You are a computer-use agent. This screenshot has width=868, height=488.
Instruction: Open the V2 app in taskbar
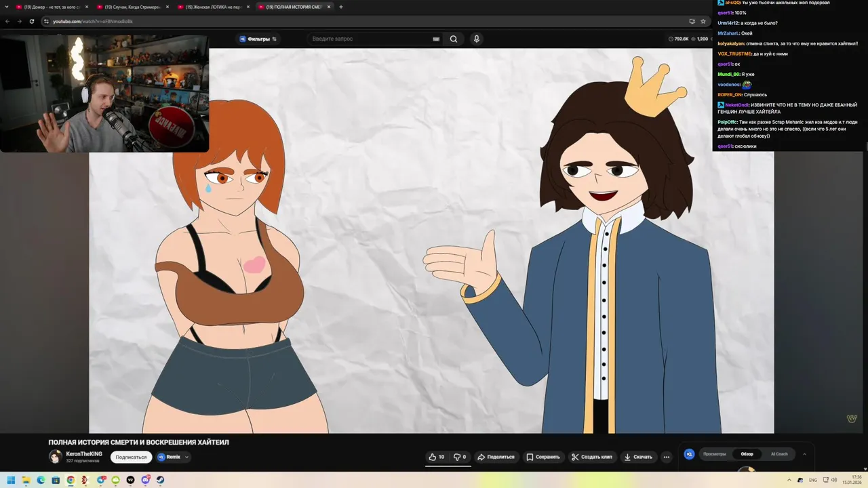pos(130,480)
